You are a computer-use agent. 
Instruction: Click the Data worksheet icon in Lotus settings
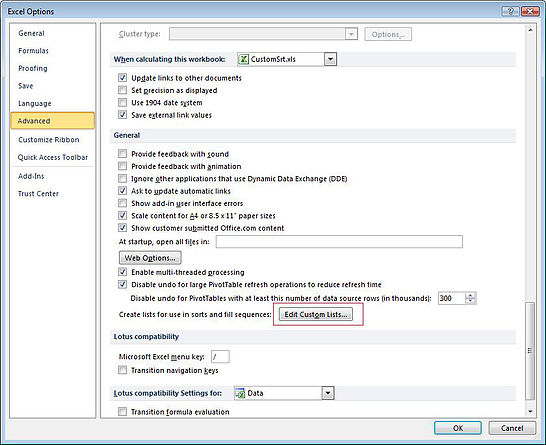[x=240, y=393]
